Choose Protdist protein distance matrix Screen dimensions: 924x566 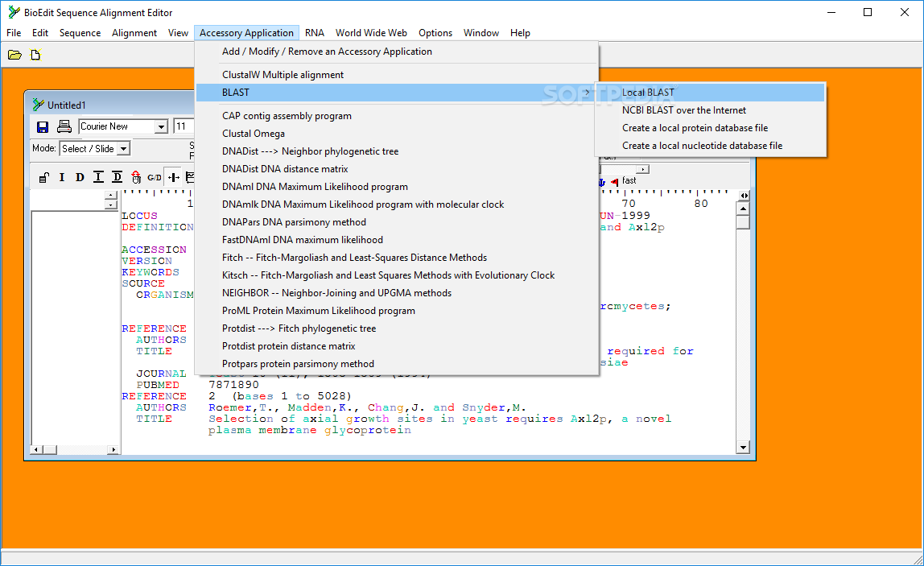397,346
